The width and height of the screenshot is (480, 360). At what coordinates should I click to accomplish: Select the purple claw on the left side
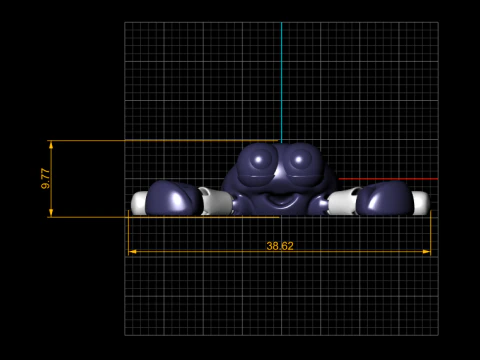(x=174, y=198)
